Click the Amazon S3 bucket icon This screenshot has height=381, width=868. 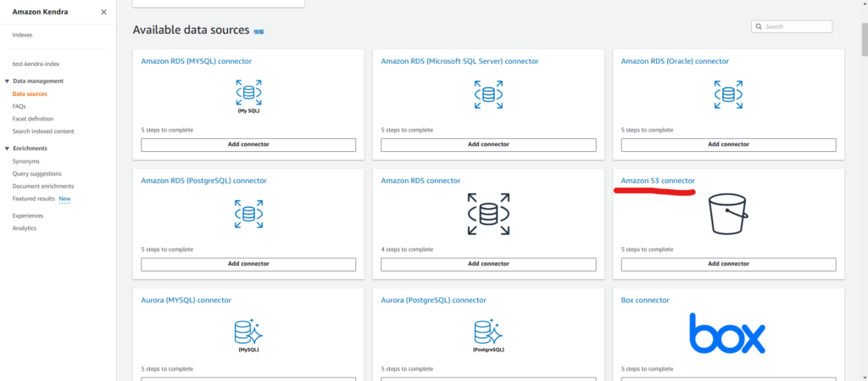pos(728,214)
